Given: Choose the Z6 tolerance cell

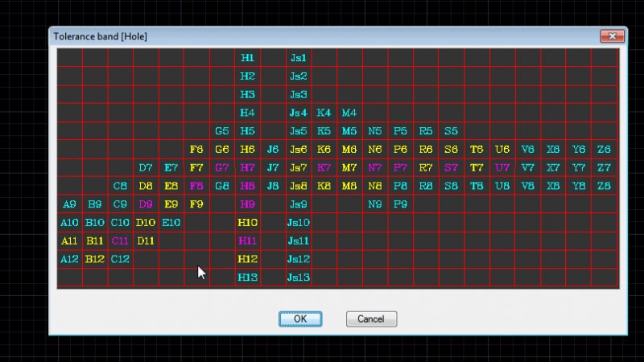Looking at the screenshot, I should 605,150.
